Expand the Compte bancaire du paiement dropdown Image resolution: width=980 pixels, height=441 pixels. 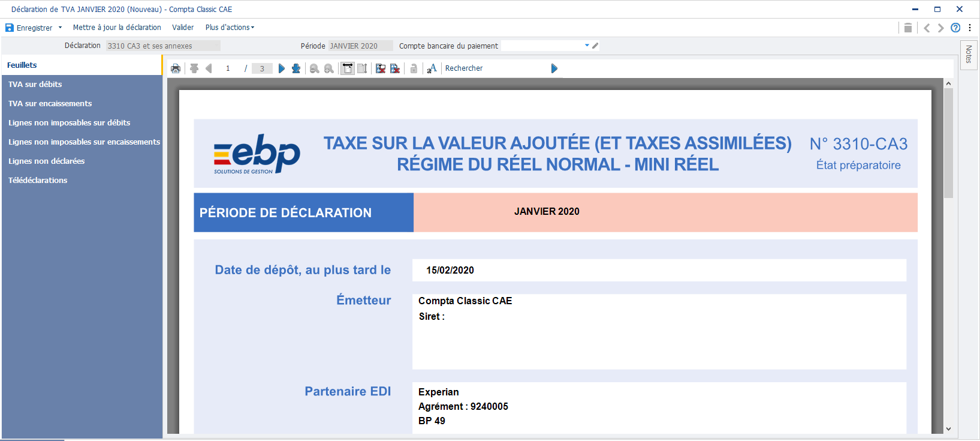click(x=587, y=46)
